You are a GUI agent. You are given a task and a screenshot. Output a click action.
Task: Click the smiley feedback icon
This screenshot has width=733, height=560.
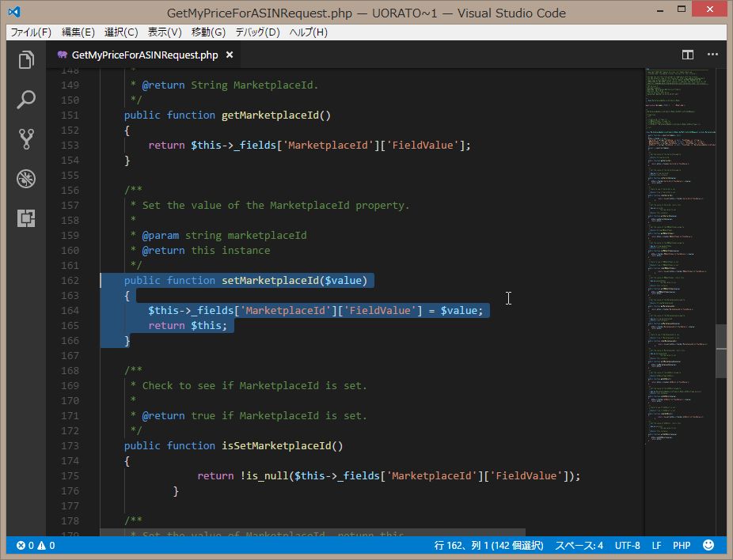(708, 545)
